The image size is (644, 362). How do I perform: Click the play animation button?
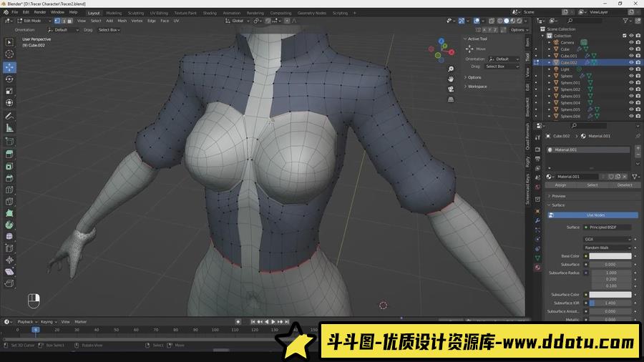pos(273,322)
